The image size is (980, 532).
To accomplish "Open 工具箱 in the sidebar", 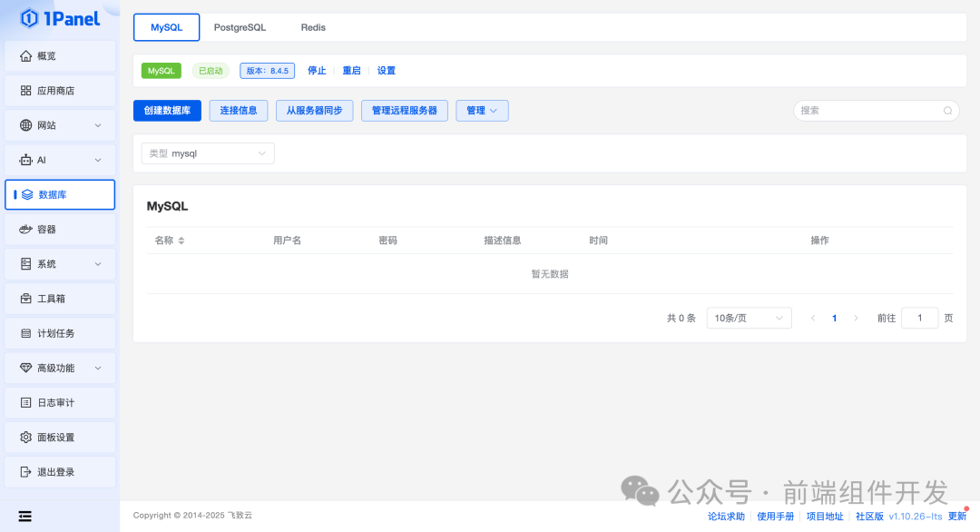I will tap(60, 299).
